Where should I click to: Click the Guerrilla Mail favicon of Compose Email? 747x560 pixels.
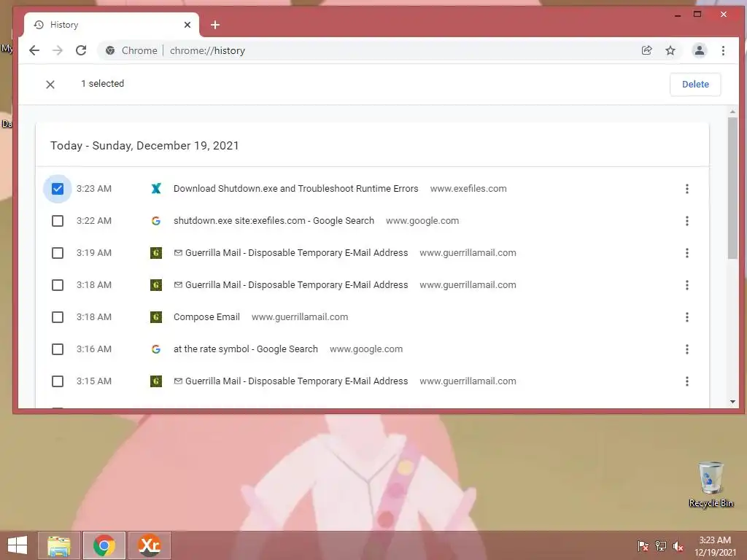(x=156, y=317)
